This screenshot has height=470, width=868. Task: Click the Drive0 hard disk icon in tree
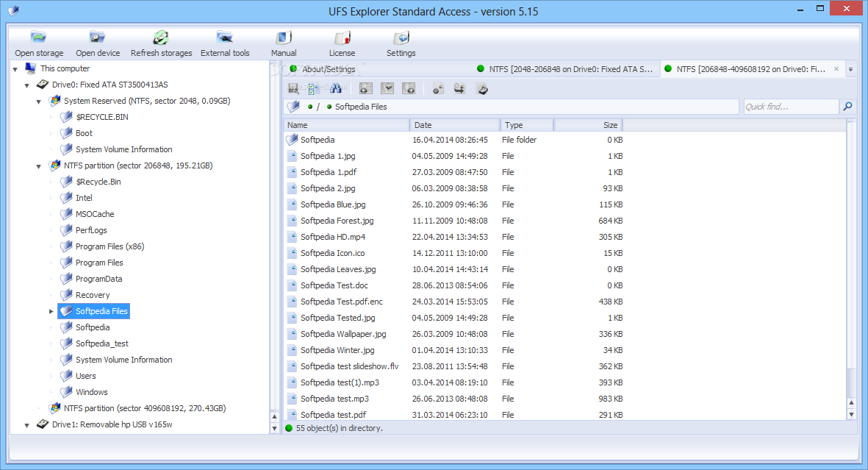(43, 85)
